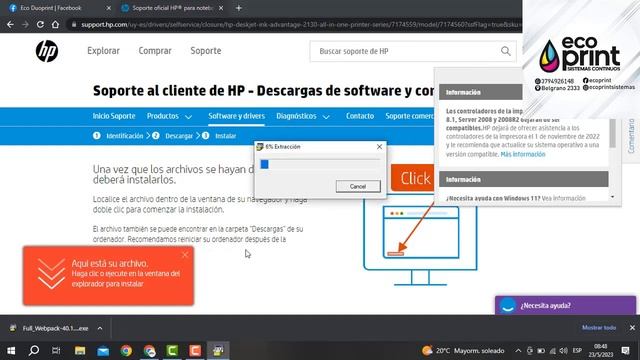The height and width of the screenshot is (360, 640).
Task: Open the Comprar menu
Action: (155, 51)
